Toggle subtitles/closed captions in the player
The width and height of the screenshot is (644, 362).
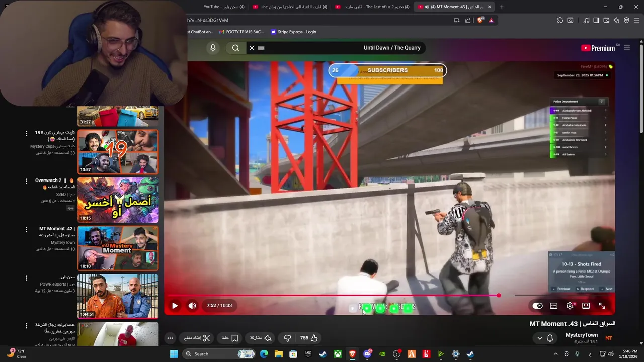(x=553, y=306)
